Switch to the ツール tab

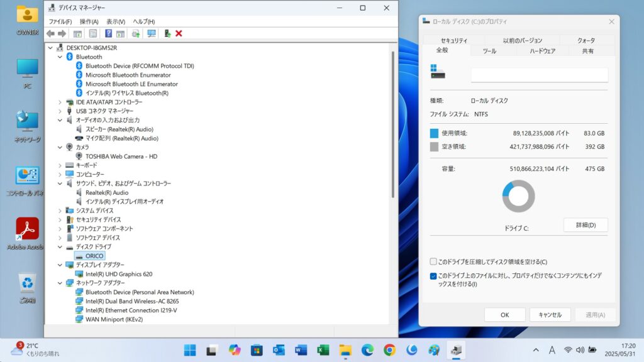point(489,51)
